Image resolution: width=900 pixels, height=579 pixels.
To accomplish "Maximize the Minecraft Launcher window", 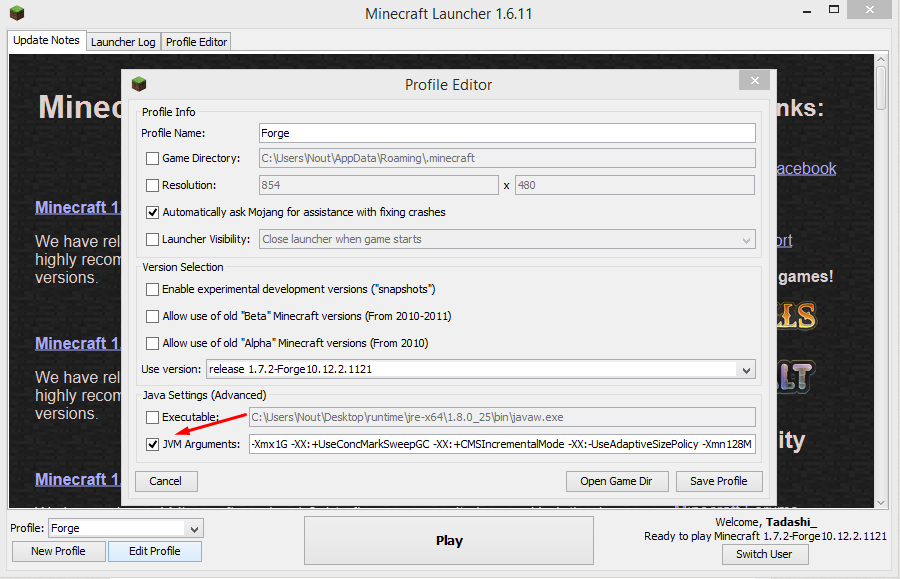I will (833, 9).
